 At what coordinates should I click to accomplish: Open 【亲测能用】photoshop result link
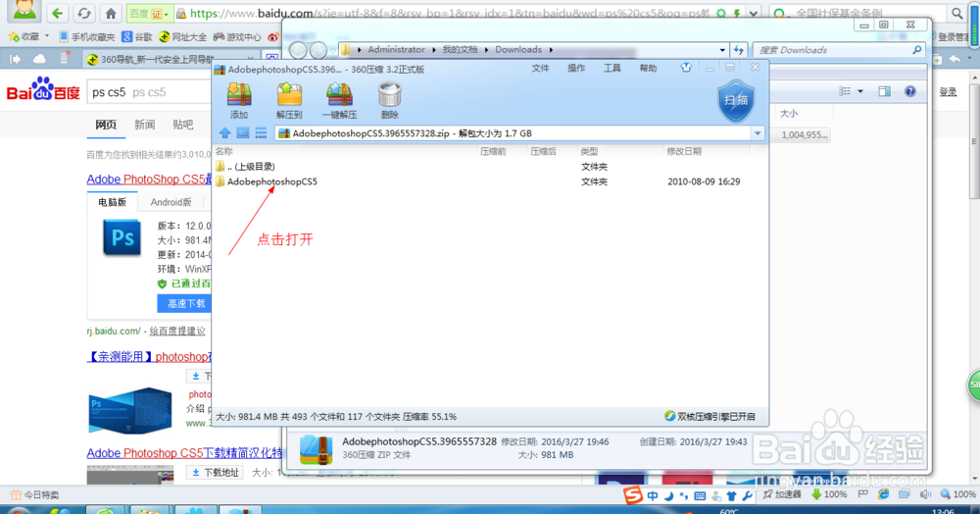pyautogui.click(x=149, y=356)
